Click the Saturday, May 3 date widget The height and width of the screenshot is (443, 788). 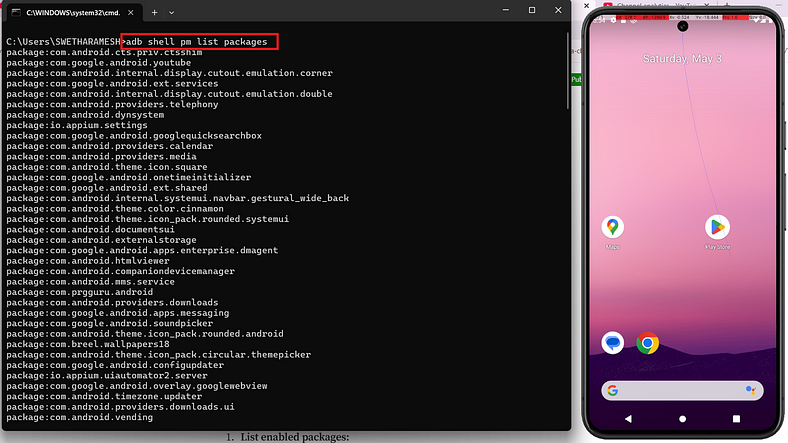pyautogui.click(x=682, y=59)
